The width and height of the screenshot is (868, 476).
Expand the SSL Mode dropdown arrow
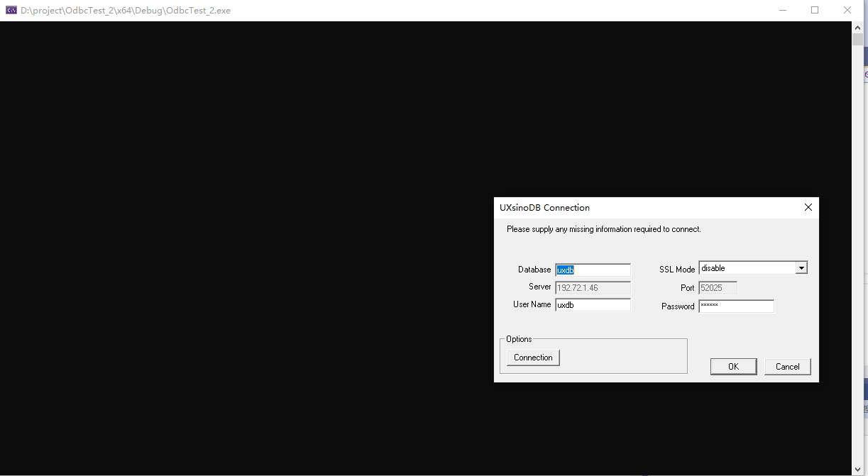[x=801, y=268]
